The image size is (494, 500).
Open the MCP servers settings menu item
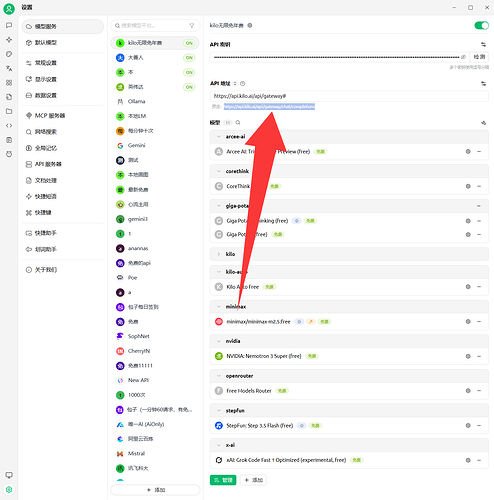63,116
